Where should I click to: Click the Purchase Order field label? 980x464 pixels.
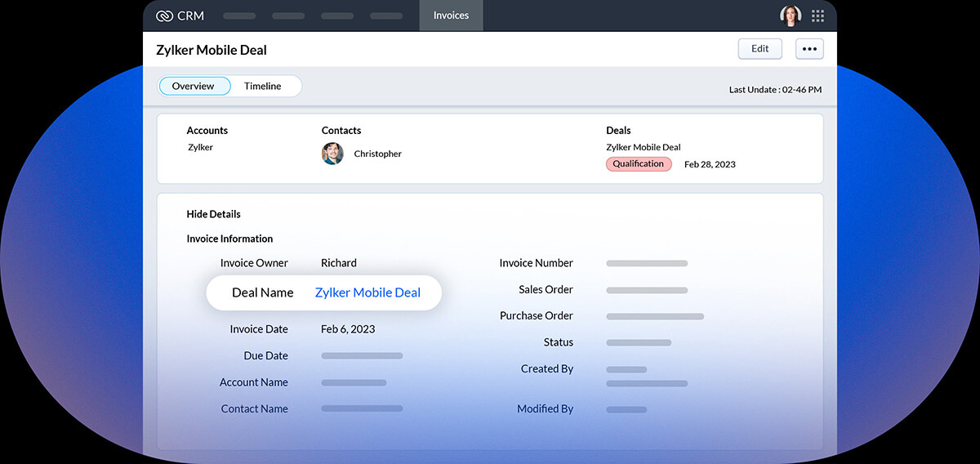coord(537,315)
